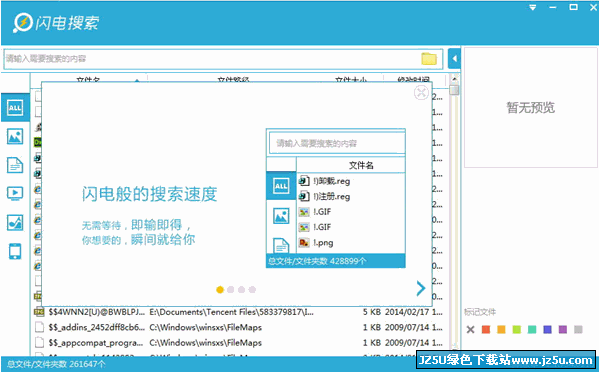Filter results by video category

15,193
